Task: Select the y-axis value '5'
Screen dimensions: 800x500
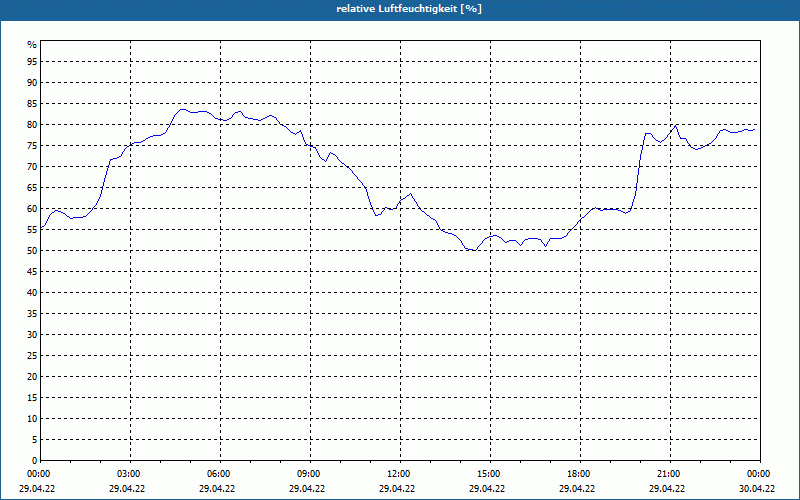Action: pos(35,440)
